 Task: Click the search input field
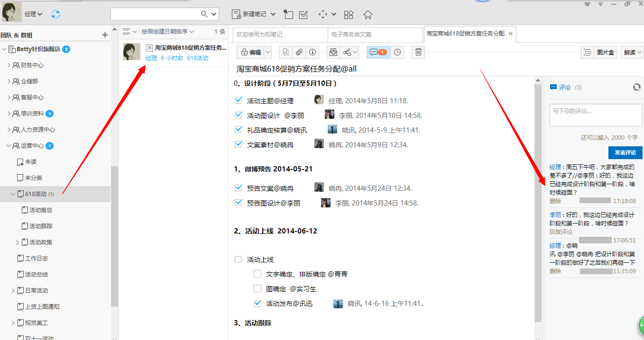(x=156, y=14)
